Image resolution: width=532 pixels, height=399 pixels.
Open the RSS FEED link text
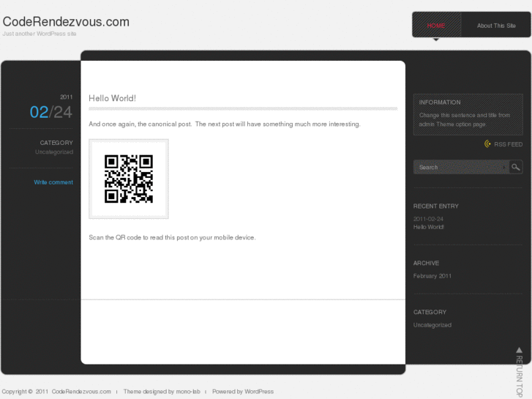pos(508,144)
